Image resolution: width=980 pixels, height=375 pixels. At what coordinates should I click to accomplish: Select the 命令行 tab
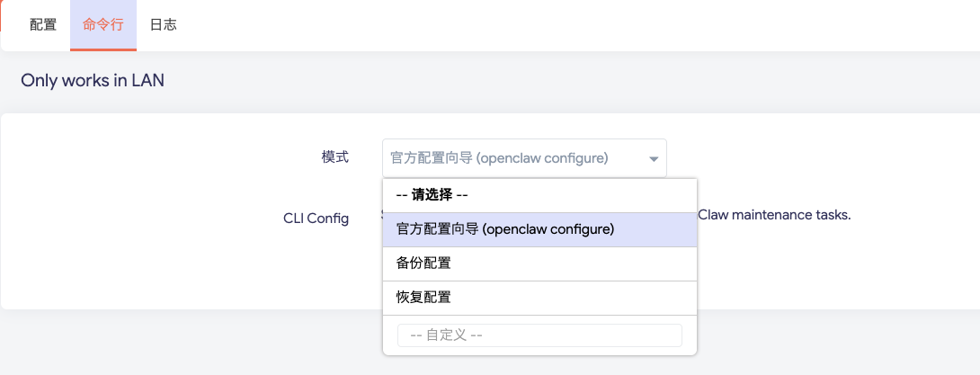coord(102,25)
